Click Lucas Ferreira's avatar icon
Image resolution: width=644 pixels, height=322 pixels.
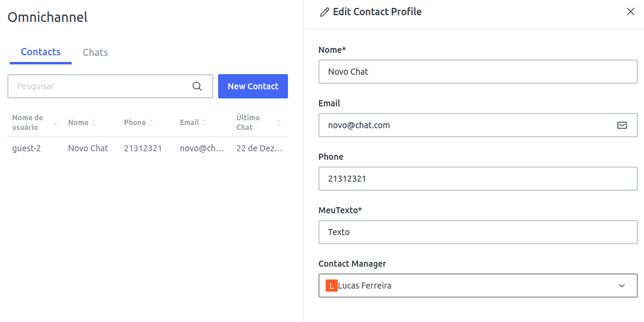[x=331, y=286]
